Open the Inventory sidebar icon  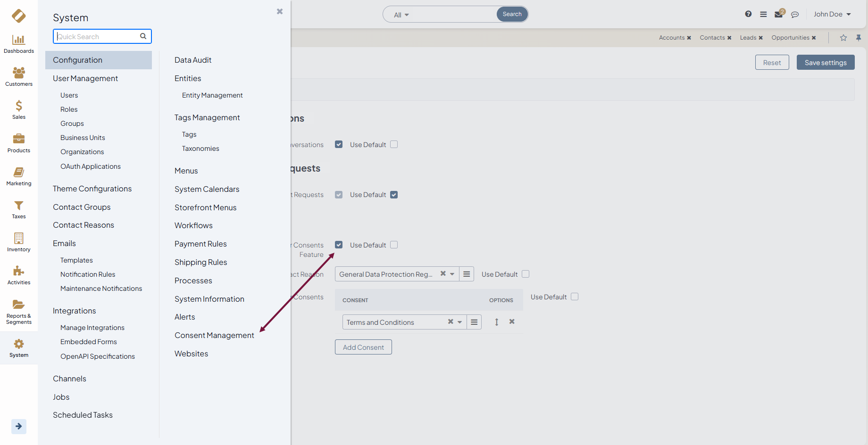click(18, 242)
